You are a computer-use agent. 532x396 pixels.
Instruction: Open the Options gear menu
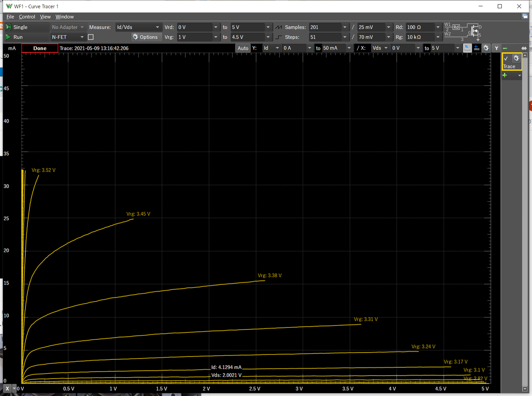pos(145,37)
